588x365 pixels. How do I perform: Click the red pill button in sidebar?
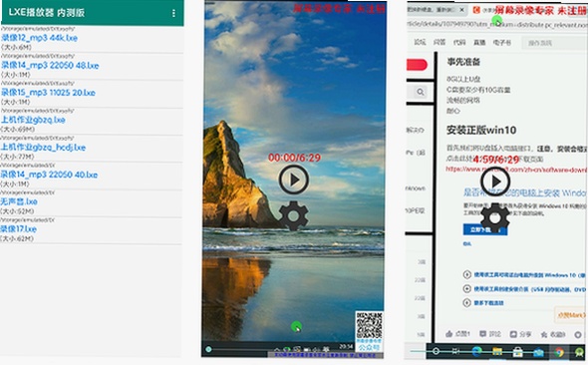417,65
